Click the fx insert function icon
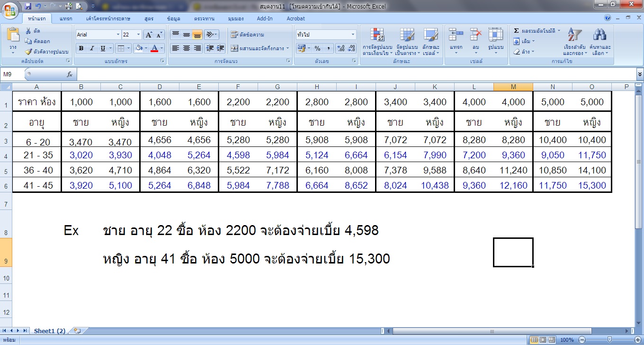The width and height of the screenshot is (644, 345). click(69, 74)
